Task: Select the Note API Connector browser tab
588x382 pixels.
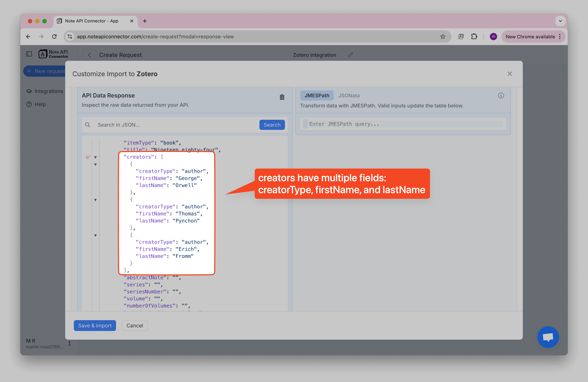Action: pos(95,21)
